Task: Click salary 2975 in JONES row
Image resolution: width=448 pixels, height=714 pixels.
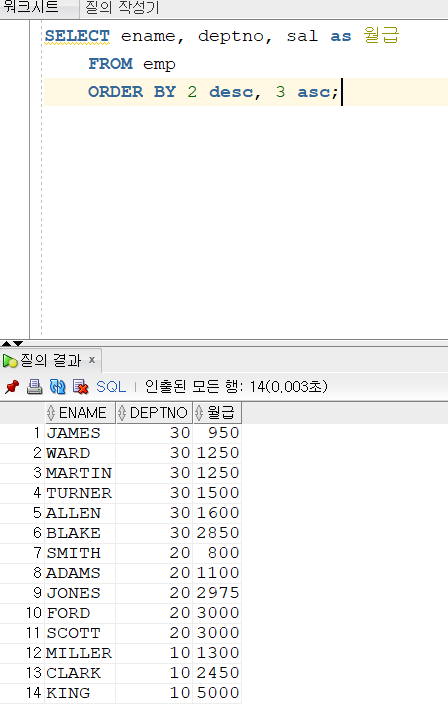Action: click(218, 593)
